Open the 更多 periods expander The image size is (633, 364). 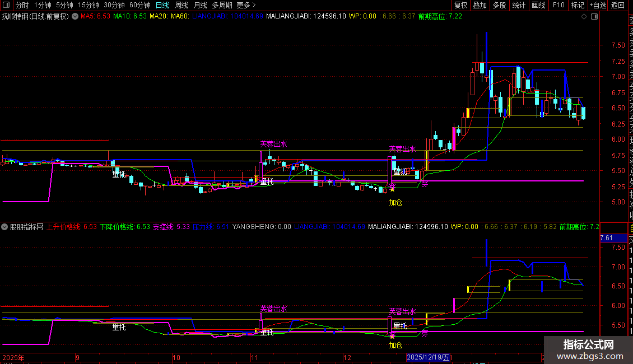point(246,5)
